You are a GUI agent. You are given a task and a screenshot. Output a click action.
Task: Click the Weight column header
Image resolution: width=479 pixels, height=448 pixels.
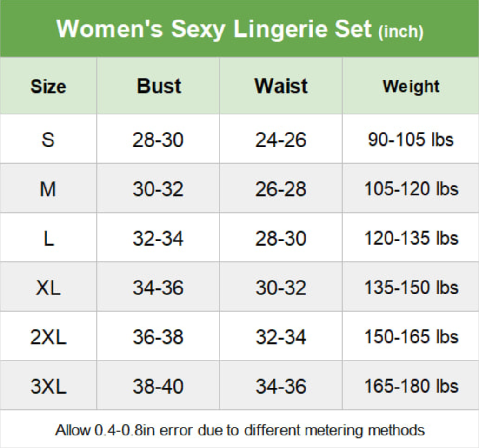coord(411,87)
